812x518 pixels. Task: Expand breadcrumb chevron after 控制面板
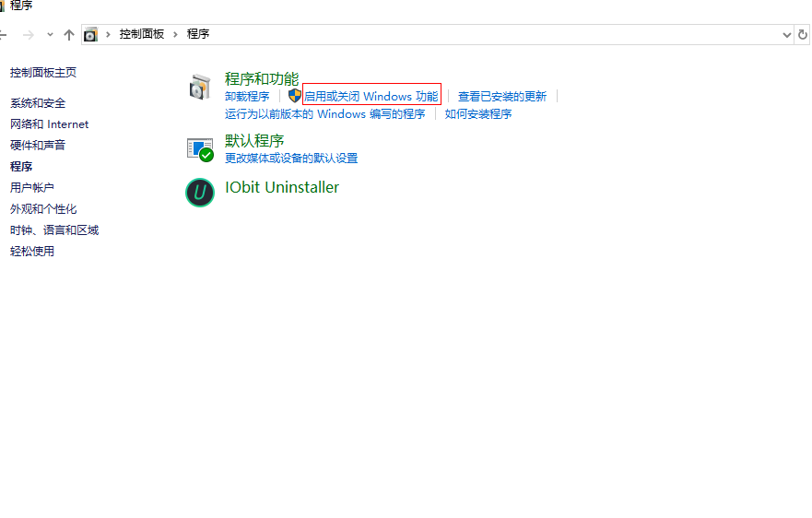tap(175, 34)
